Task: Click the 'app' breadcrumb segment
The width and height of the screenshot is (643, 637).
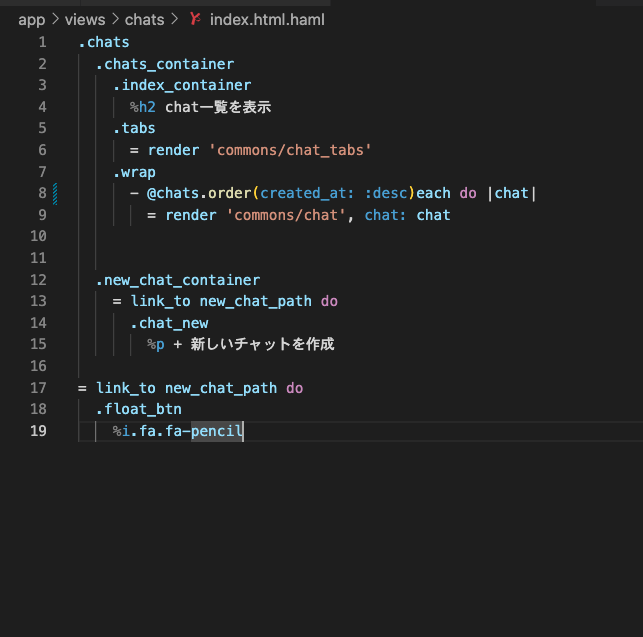Action: pos(32,20)
